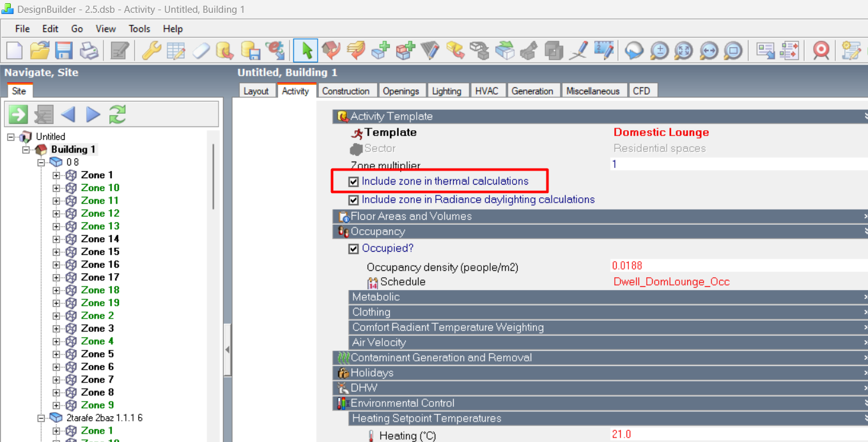Expand the Floor Areas and Volumes section

600,217
